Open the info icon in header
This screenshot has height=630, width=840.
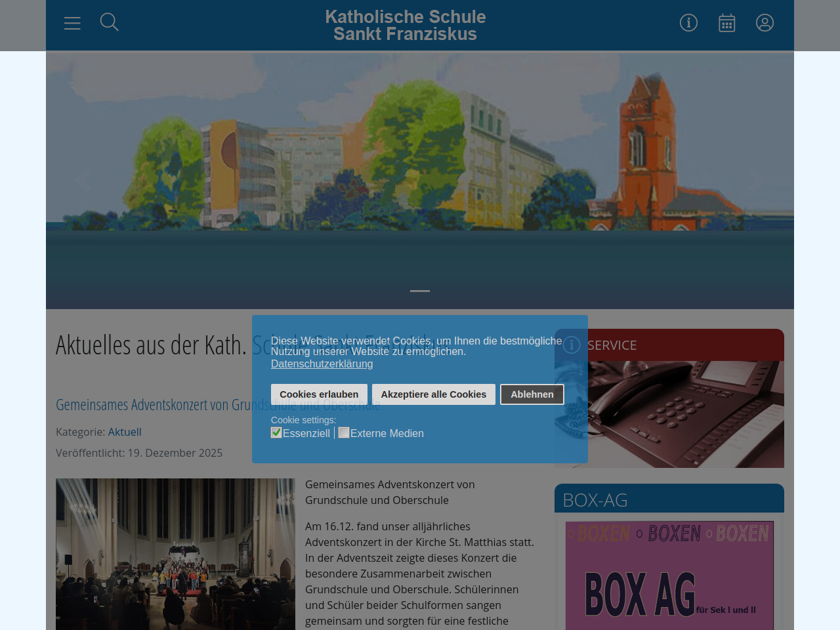click(x=688, y=23)
